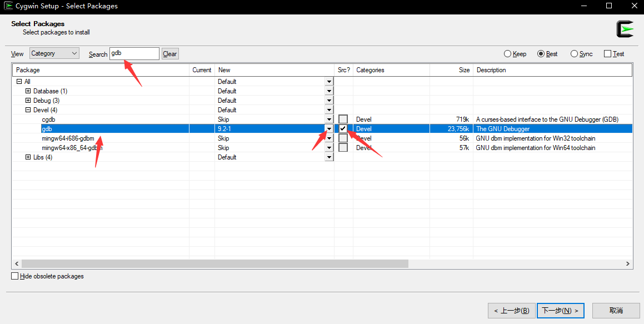Collapse the Devel (4) category
Image resolution: width=644 pixels, height=324 pixels.
coord(28,109)
